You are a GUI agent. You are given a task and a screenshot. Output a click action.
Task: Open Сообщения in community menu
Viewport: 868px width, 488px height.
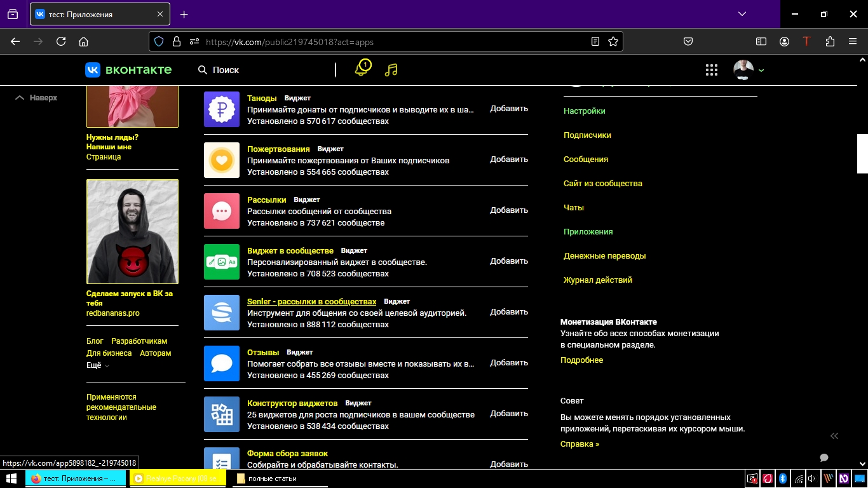click(586, 159)
